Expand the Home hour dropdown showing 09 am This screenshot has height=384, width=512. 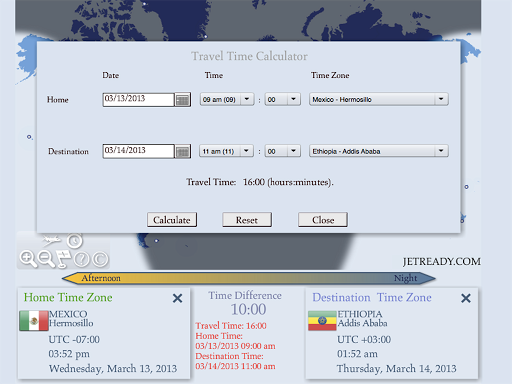227,99
